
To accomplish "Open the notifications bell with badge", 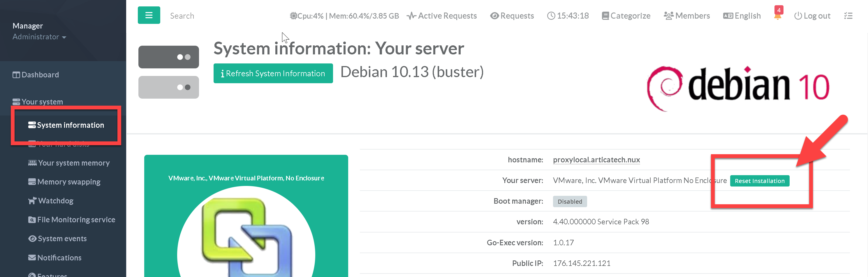I will point(778,15).
